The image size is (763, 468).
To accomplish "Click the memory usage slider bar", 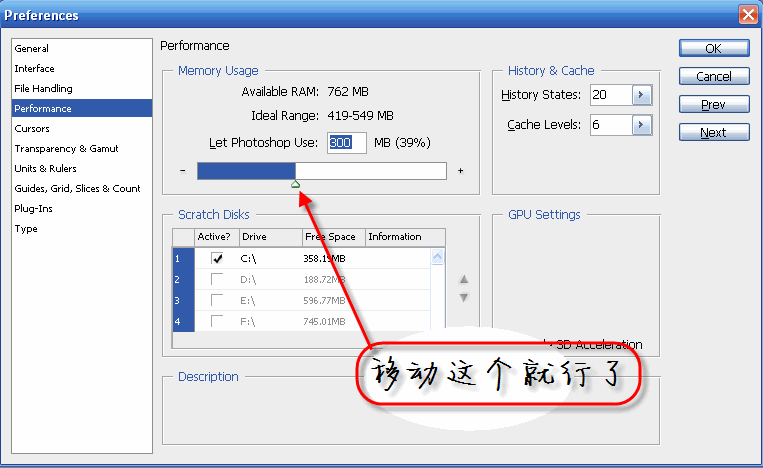I will [322, 171].
